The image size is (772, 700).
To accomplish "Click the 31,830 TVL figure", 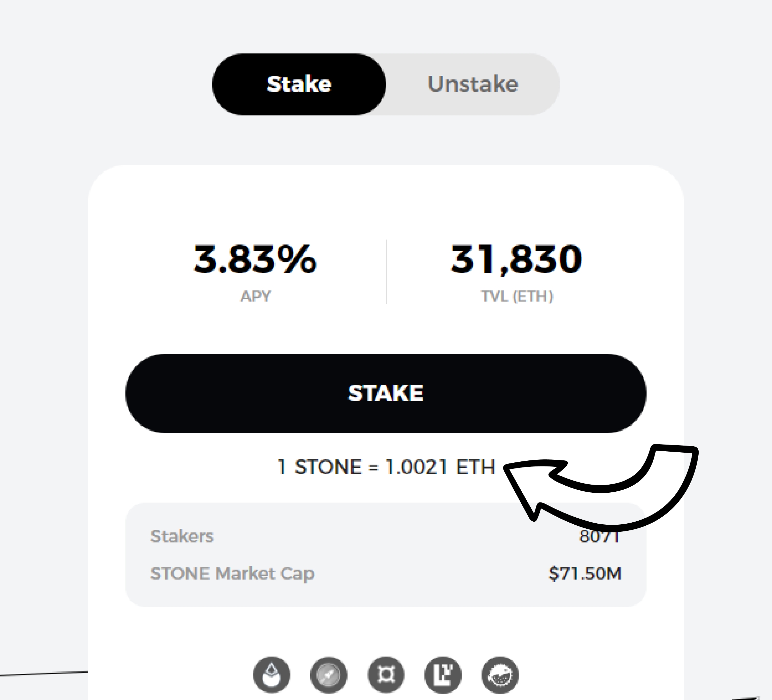I will 517,259.
